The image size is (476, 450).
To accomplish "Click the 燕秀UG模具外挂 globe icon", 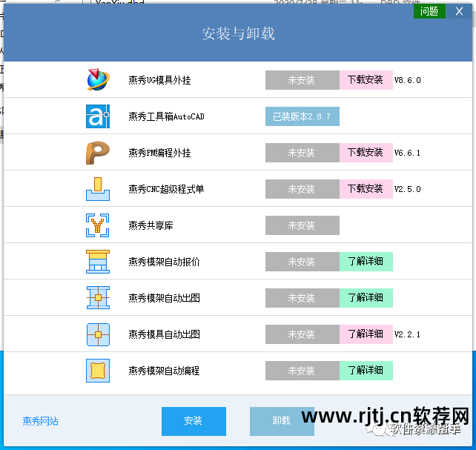I will [98, 80].
